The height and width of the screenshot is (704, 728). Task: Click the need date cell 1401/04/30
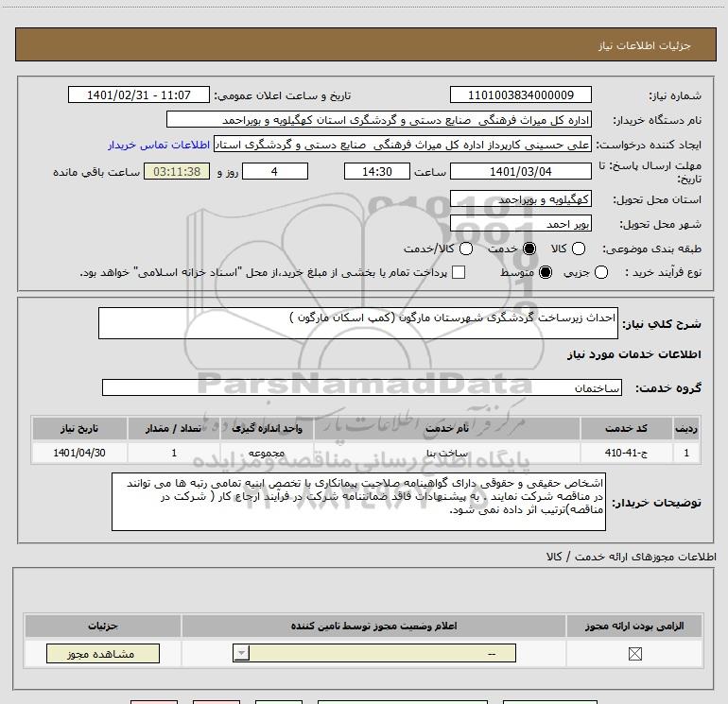(79, 453)
